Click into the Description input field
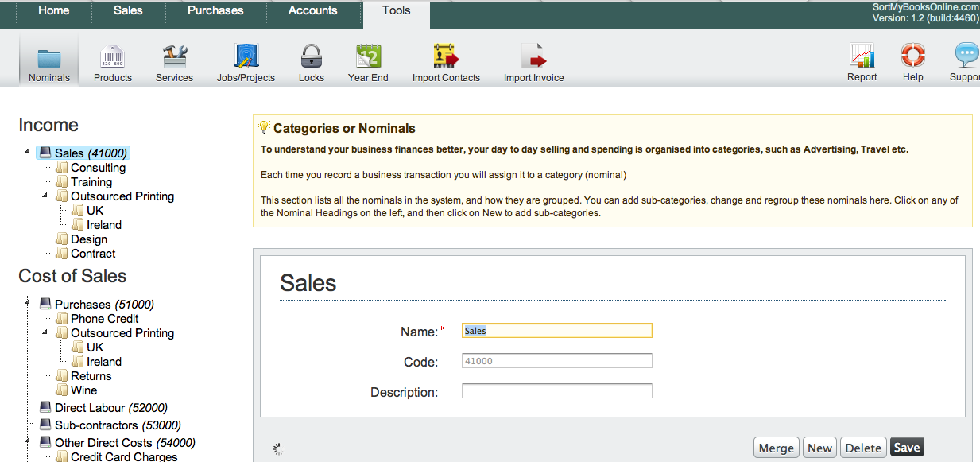980x462 pixels. click(x=556, y=391)
